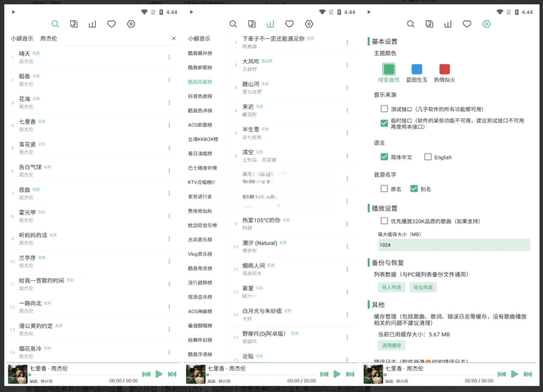Choose green 绿意盎然 theme swatch
Image resolution: width=543 pixels, height=392 pixels.
[389, 69]
